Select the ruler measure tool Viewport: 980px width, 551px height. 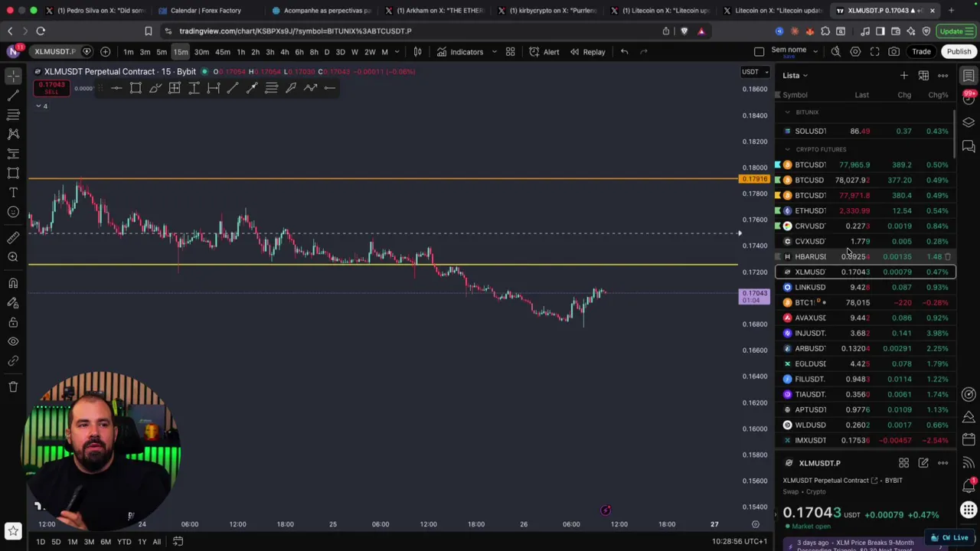point(13,238)
